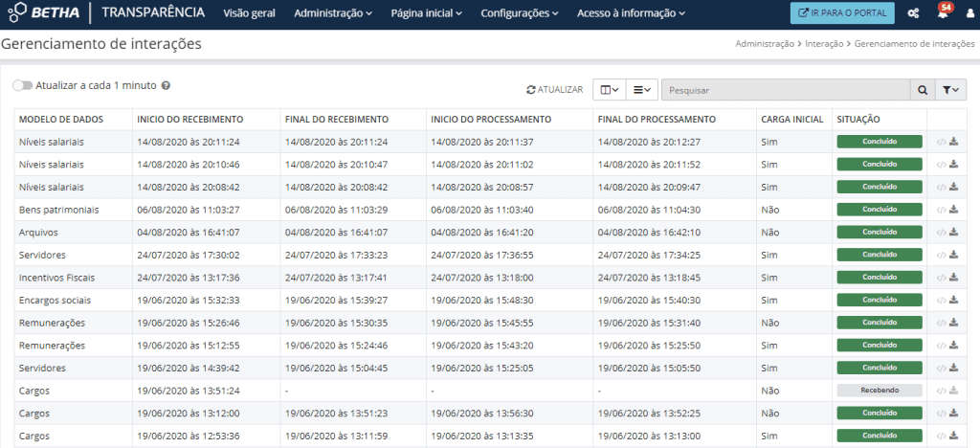Open notifications bell with 54 badge
The width and height of the screenshot is (980, 448).
pos(943,13)
